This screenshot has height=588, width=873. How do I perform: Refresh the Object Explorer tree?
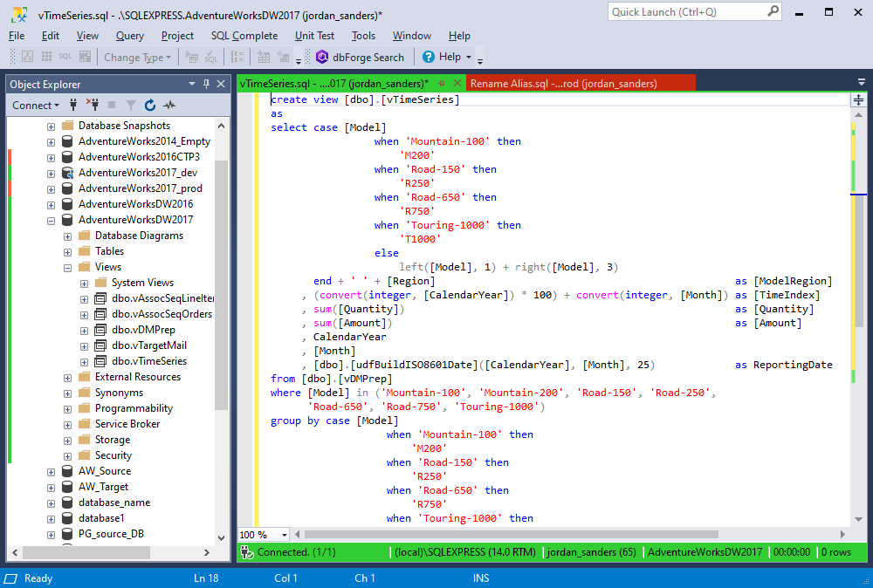pos(150,105)
